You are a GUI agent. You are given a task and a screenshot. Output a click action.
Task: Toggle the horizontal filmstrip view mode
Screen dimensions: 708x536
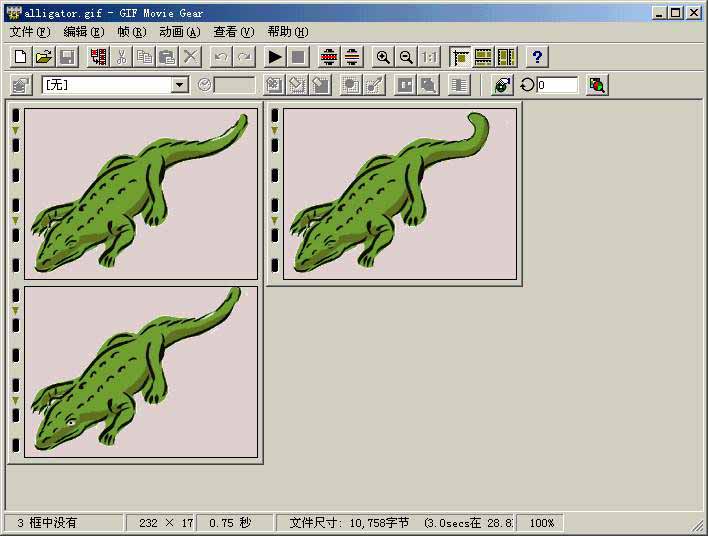click(x=483, y=57)
